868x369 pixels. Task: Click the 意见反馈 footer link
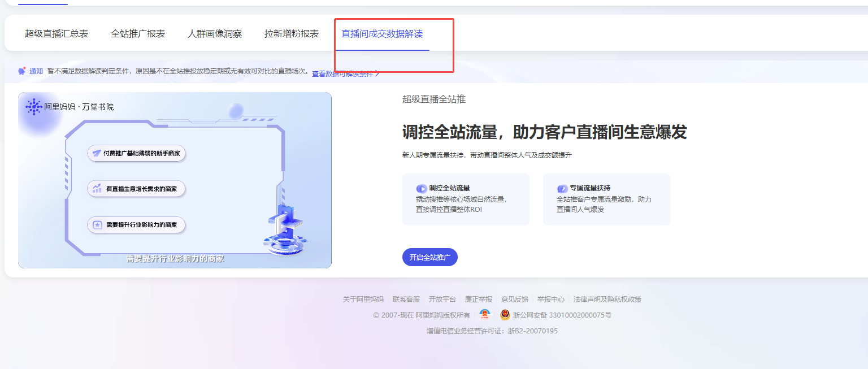tap(515, 299)
